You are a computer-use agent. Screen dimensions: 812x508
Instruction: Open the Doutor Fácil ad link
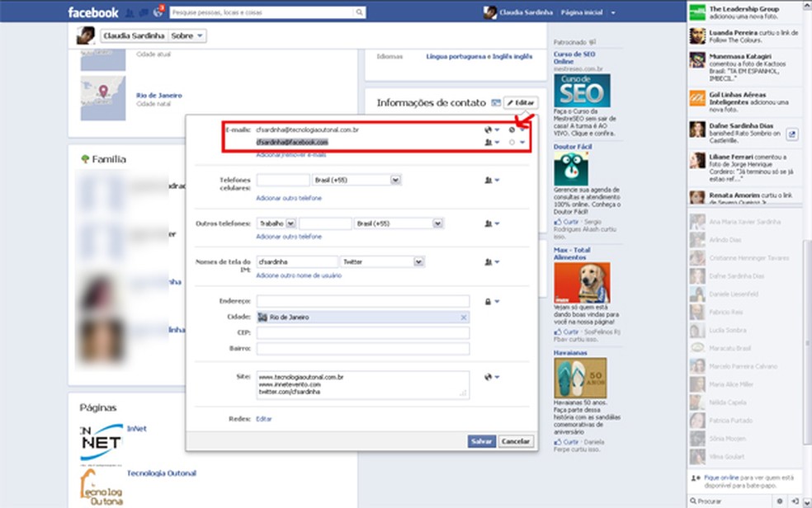pyautogui.click(x=572, y=147)
